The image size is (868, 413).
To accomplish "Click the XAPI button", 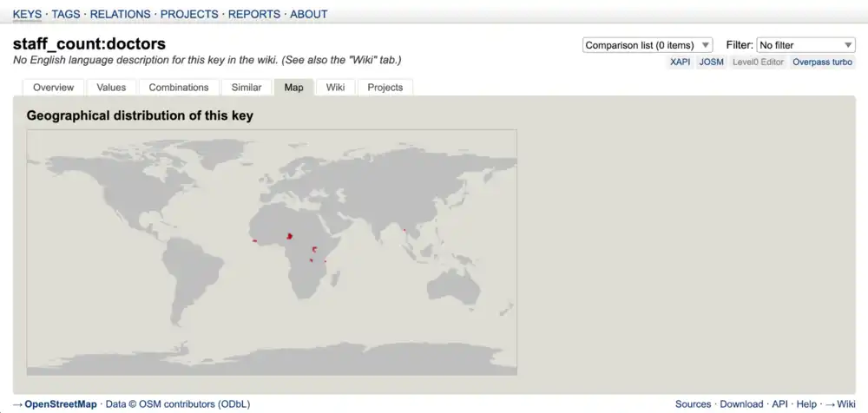I will tap(680, 62).
